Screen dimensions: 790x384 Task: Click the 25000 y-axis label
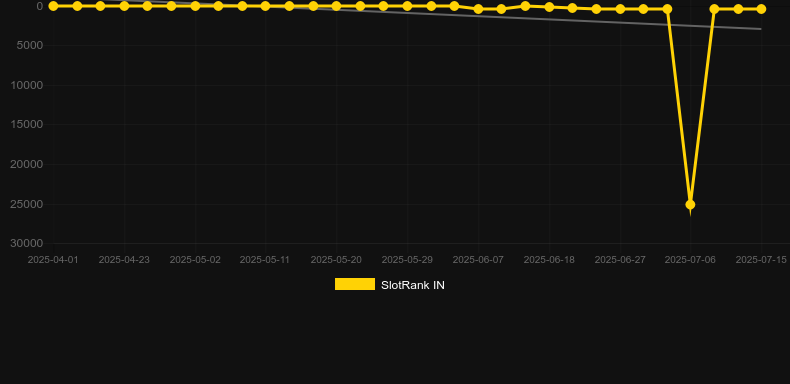click(x=27, y=204)
